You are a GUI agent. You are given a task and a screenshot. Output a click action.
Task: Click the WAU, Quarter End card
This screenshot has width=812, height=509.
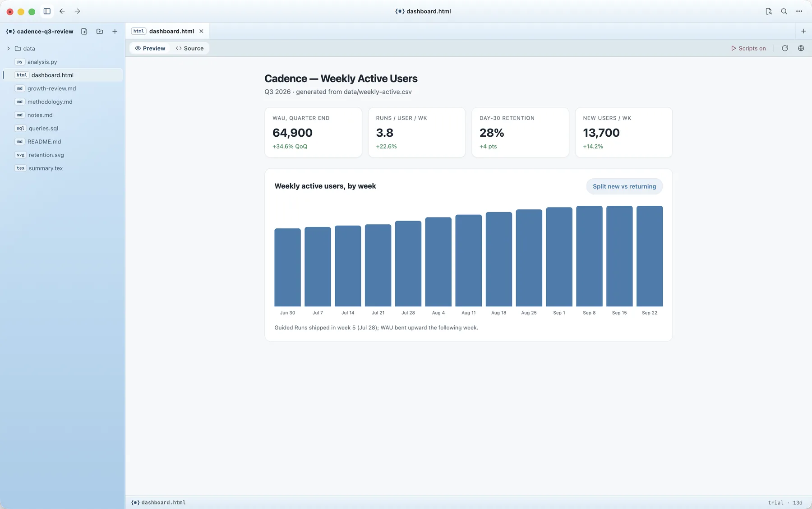point(313,132)
